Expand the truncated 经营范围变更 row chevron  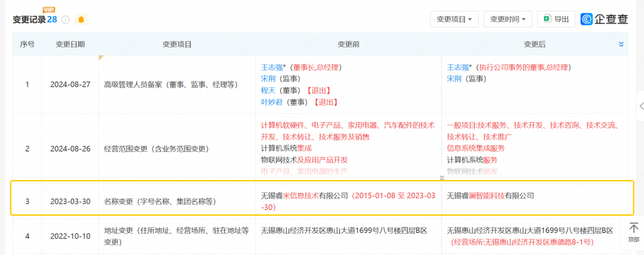[442, 178]
